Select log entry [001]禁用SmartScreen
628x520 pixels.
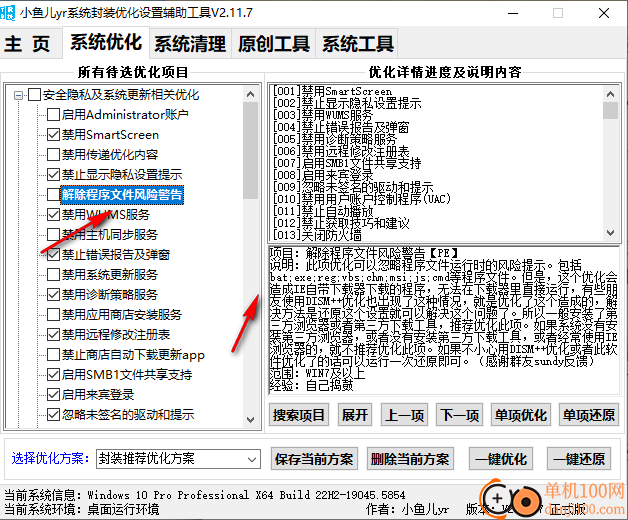click(332, 91)
